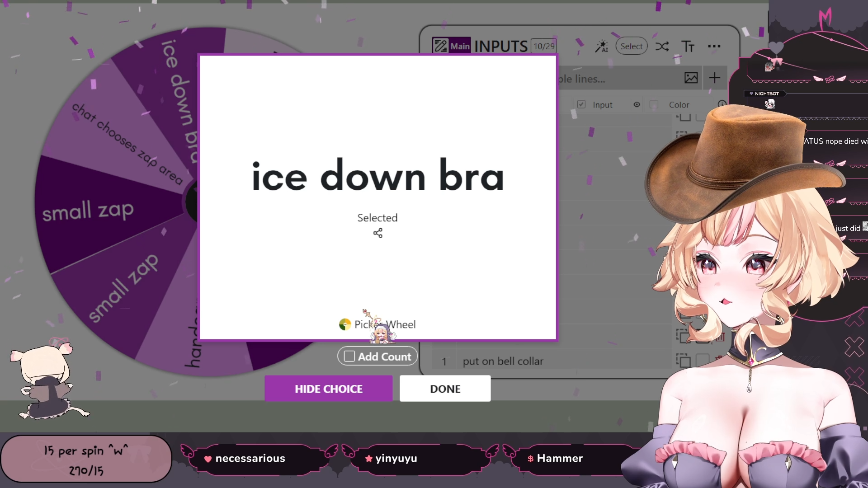Toggle the Input column checkbox
Viewport: 868px width, 488px height.
coord(581,104)
